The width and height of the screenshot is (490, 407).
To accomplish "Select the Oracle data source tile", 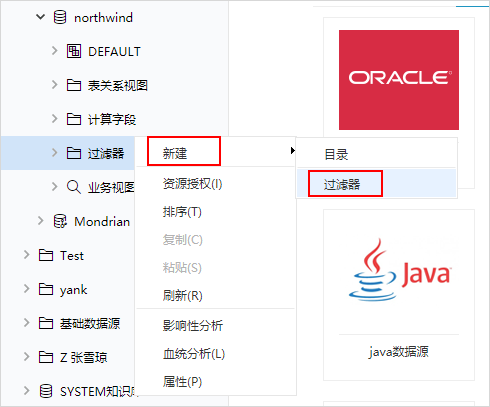I will pos(399,80).
